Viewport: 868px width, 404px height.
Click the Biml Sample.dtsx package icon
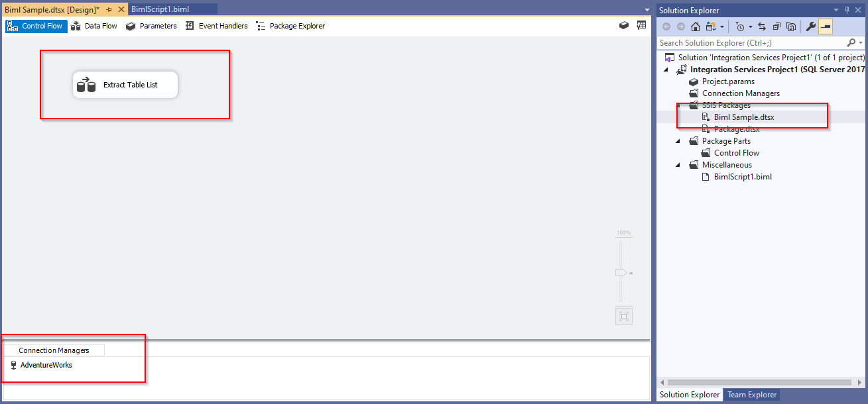pos(706,117)
